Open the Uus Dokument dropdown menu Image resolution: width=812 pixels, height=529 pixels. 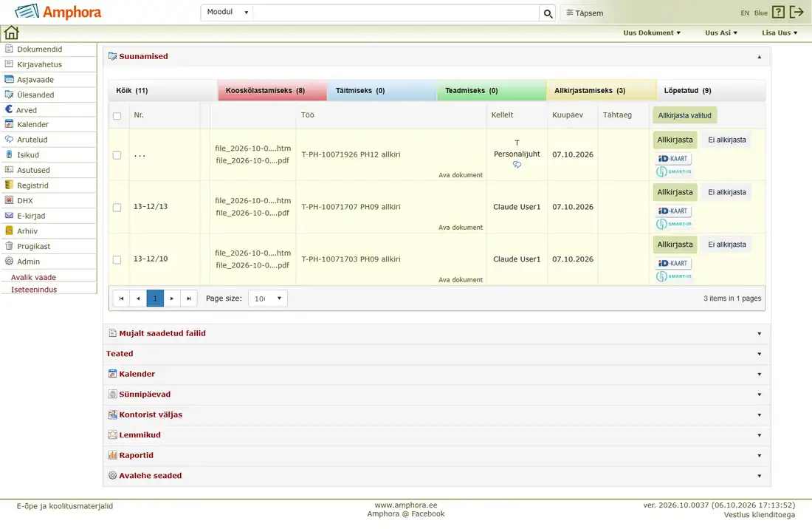652,33
